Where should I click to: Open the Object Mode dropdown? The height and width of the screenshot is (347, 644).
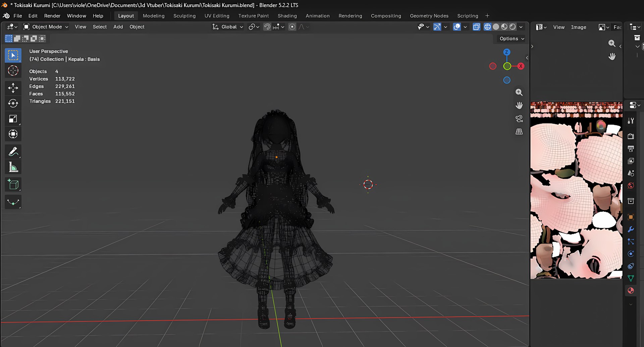46,27
